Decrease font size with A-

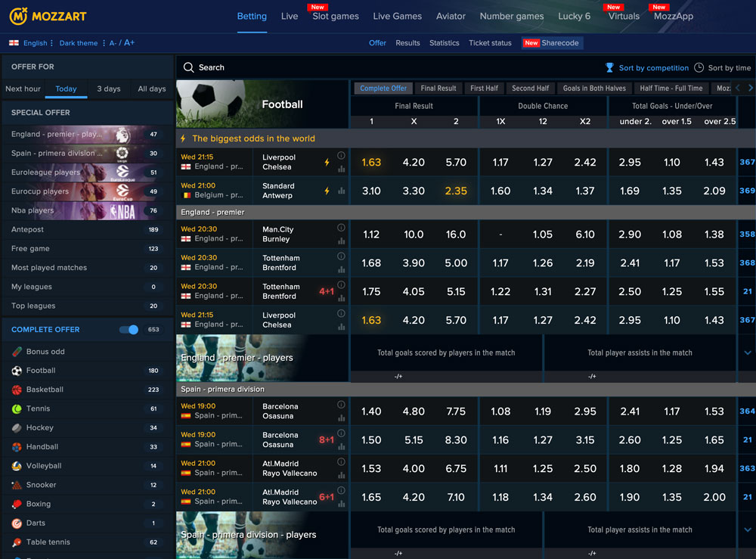[x=113, y=43]
